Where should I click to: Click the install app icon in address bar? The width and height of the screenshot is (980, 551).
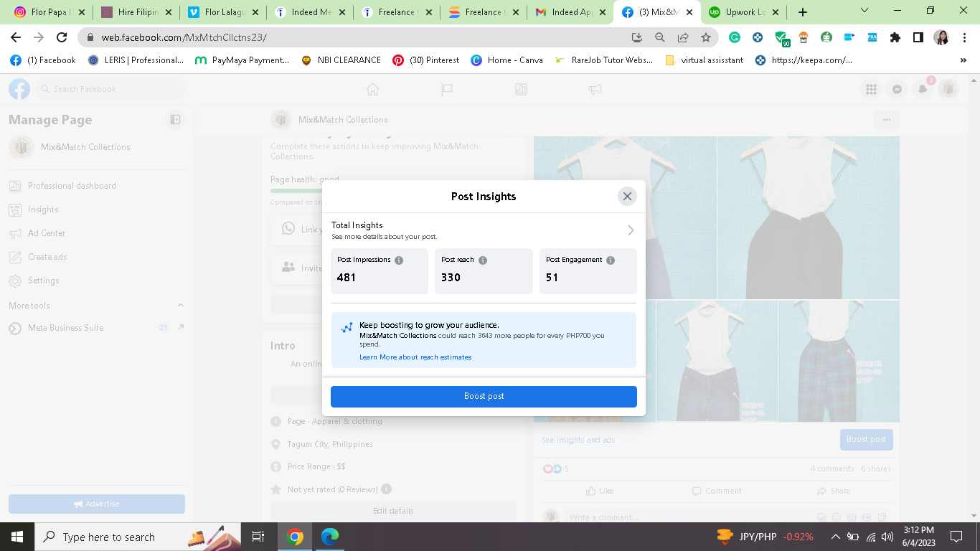[x=637, y=37]
